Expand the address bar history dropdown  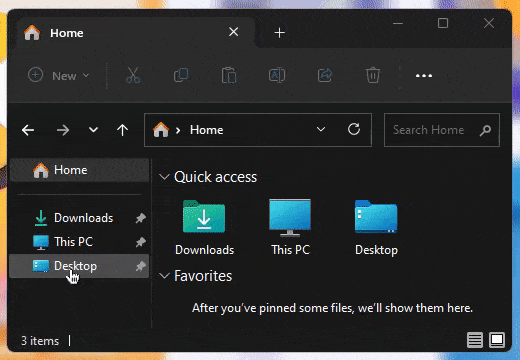click(321, 129)
